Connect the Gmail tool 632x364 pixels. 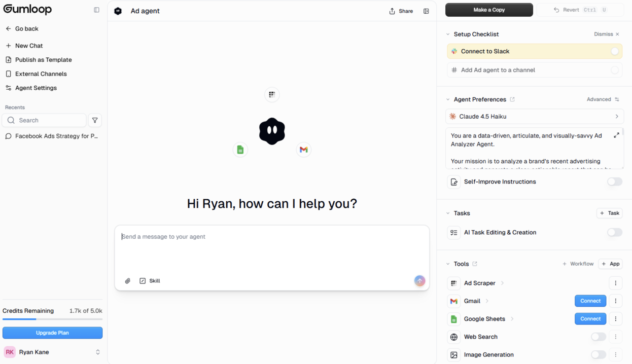point(590,301)
